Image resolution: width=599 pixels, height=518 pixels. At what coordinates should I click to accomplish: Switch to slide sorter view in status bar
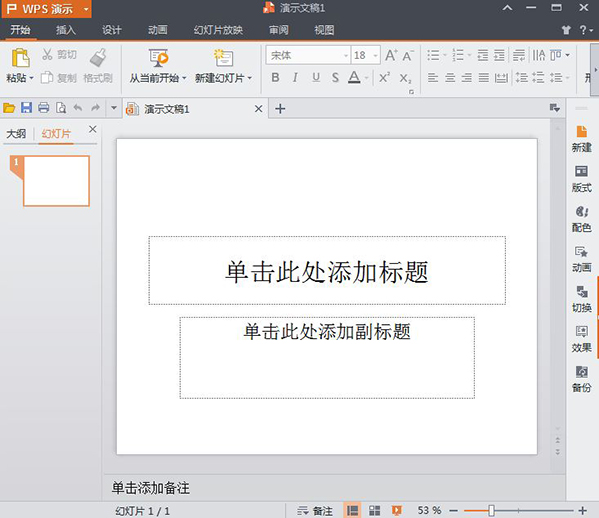(374, 511)
